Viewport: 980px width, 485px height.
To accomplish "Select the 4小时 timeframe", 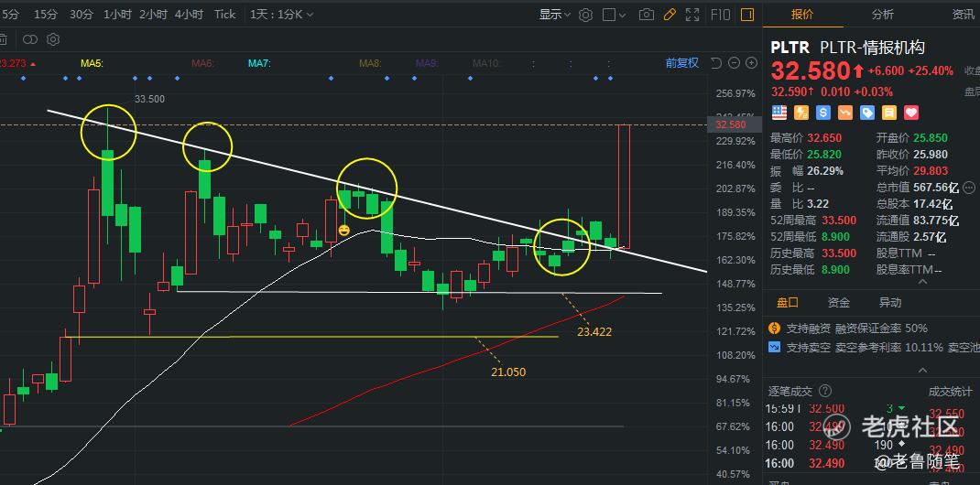I will [189, 15].
